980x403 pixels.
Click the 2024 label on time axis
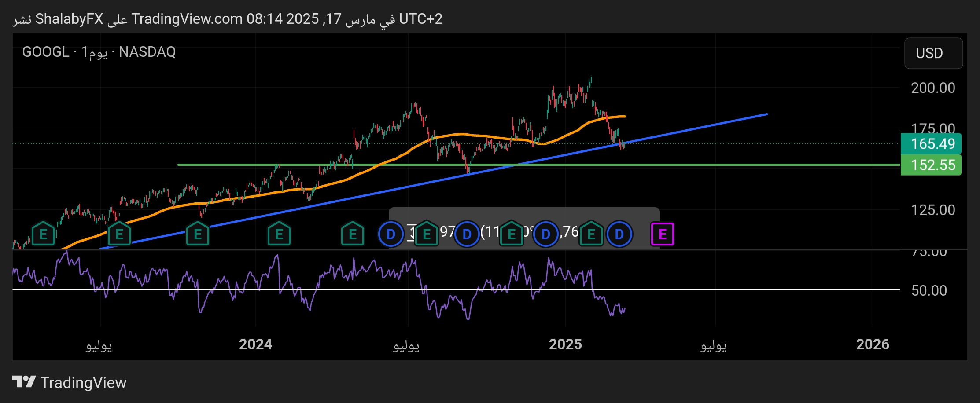click(x=255, y=344)
